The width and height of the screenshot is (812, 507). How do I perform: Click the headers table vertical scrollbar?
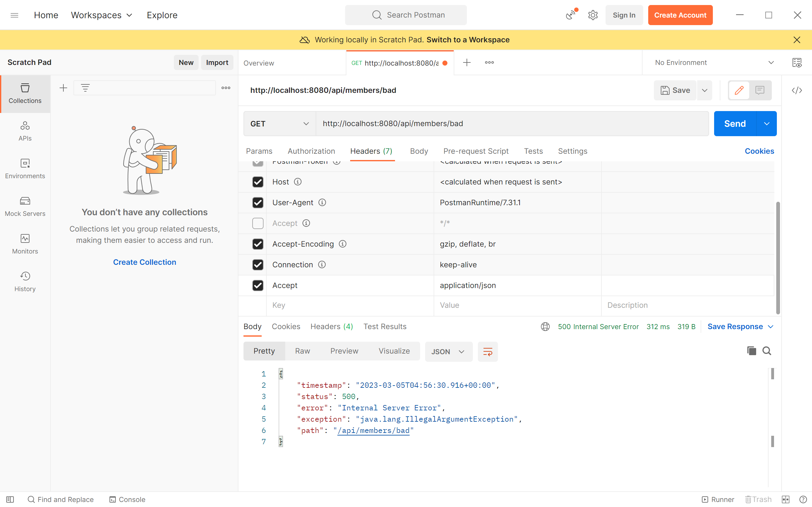click(x=778, y=258)
